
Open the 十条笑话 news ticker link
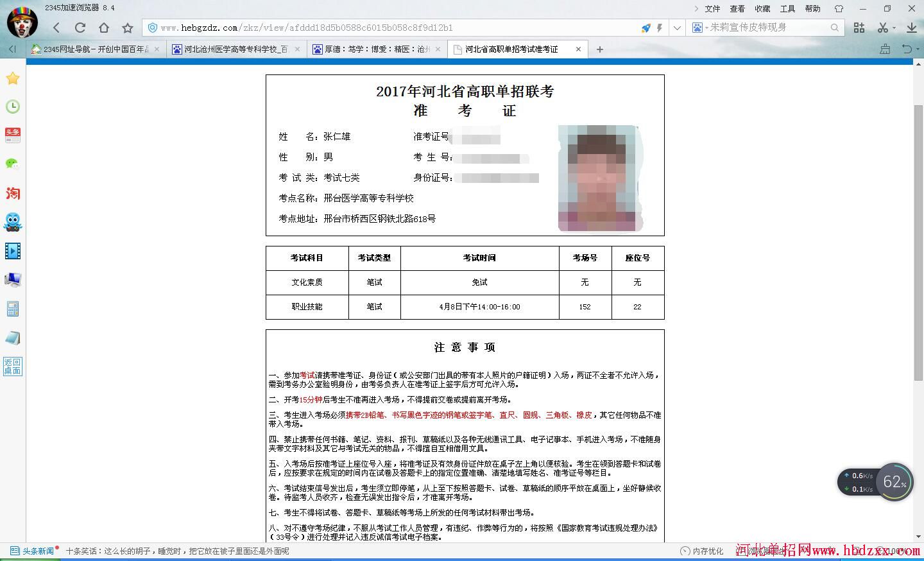(x=178, y=551)
